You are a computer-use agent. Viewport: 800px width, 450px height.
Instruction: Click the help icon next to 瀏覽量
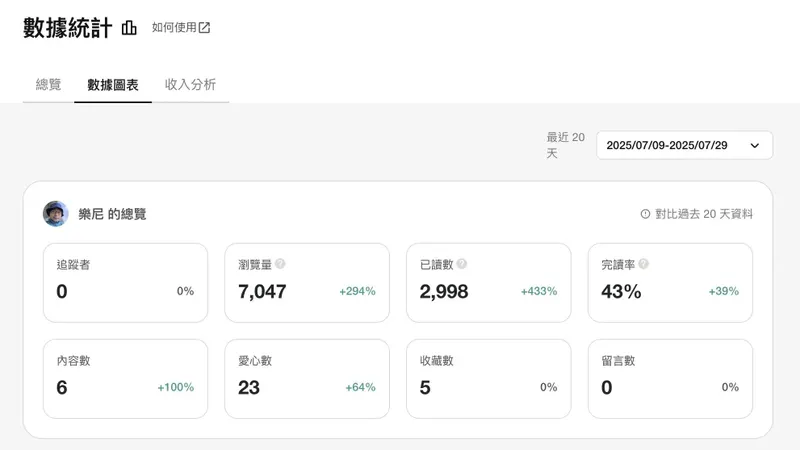[280, 264]
